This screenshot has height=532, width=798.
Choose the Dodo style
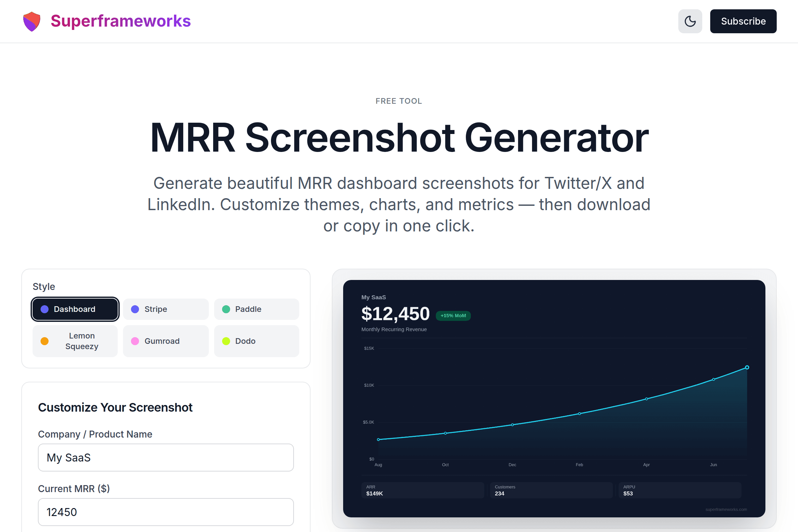(x=256, y=341)
